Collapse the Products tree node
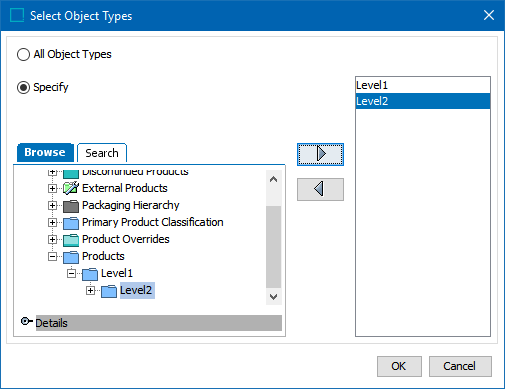This screenshot has width=505, height=389. coord(52,257)
